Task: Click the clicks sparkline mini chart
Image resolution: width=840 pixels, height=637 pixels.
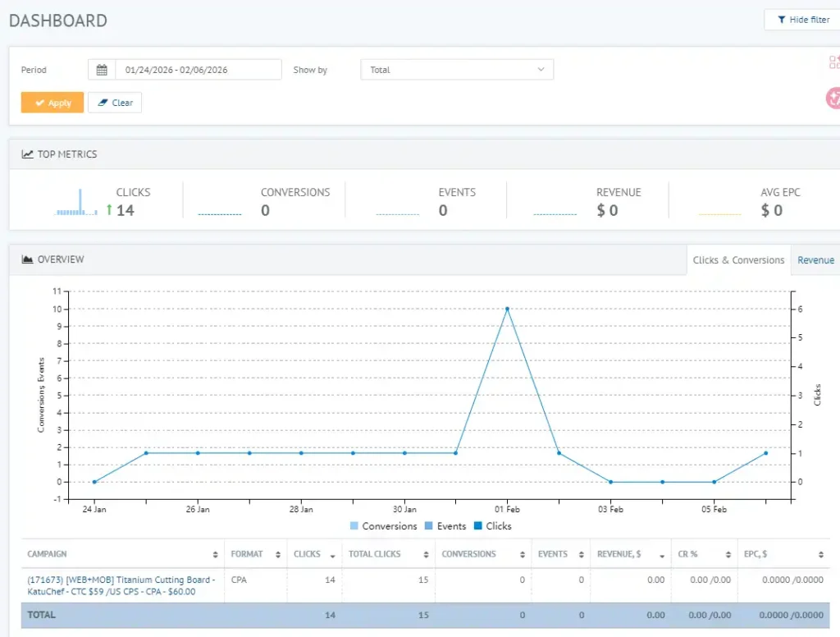Action: coord(76,203)
